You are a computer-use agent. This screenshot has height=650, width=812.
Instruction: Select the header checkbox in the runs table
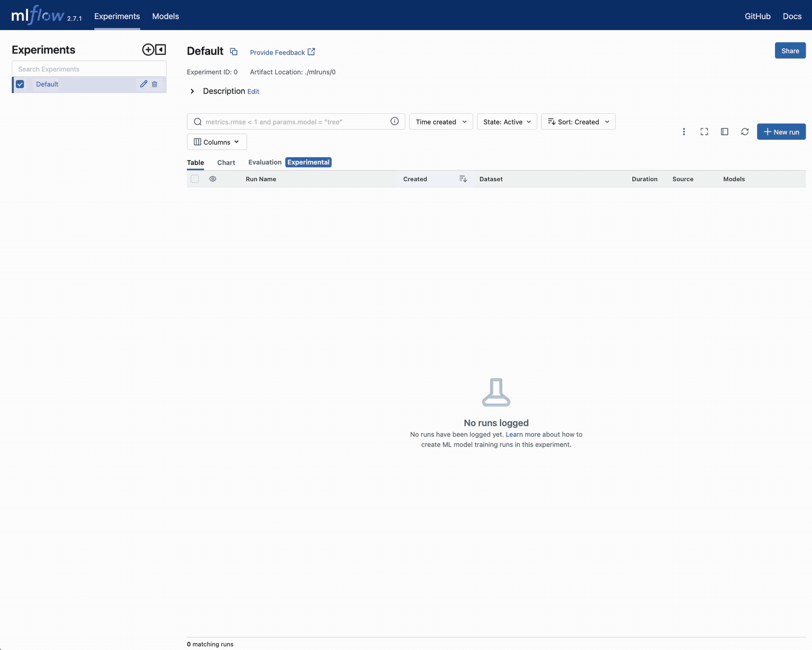[195, 179]
